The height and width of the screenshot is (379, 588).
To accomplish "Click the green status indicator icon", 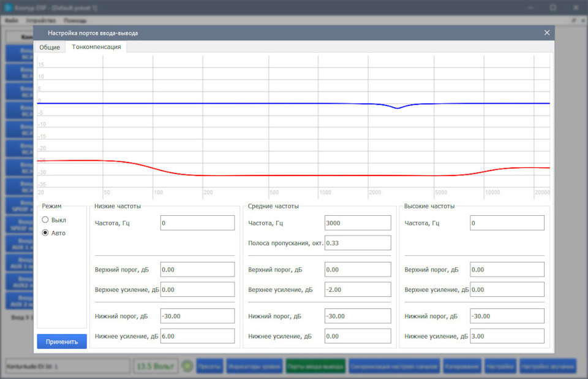I will 187,366.
